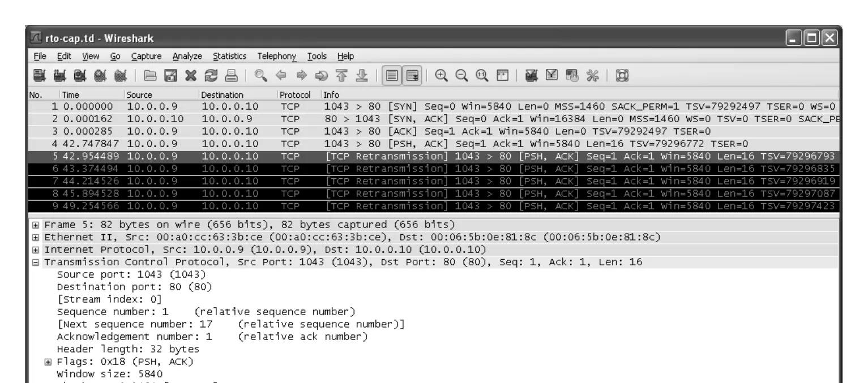Zoom in on packet text
The width and height of the screenshot is (868, 383).
442,76
